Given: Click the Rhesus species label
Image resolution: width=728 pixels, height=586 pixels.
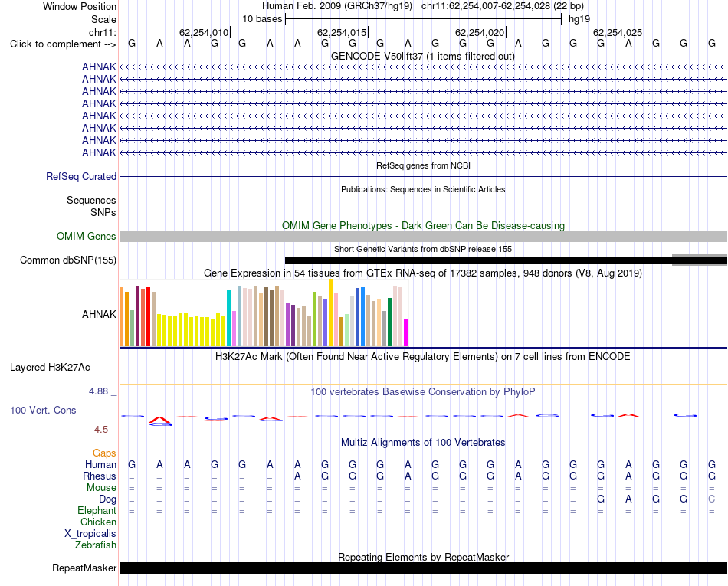Looking at the screenshot, I should click(x=100, y=476).
